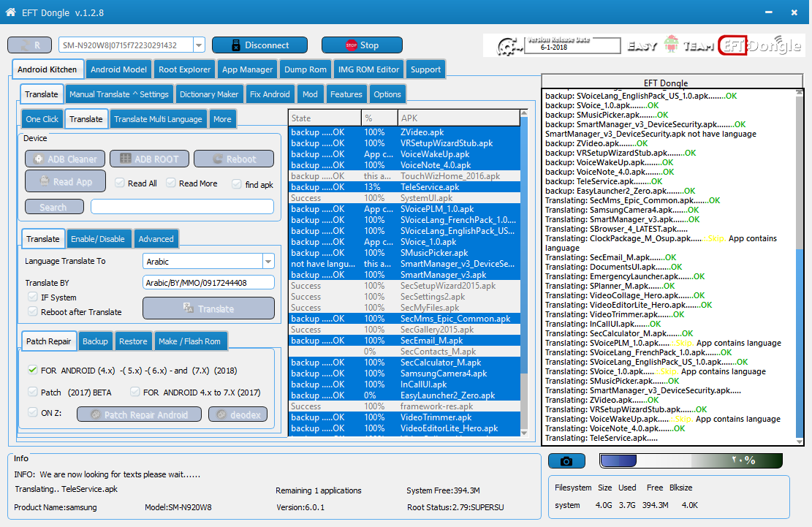Disconnect the device

pyautogui.click(x=259, y=45)
